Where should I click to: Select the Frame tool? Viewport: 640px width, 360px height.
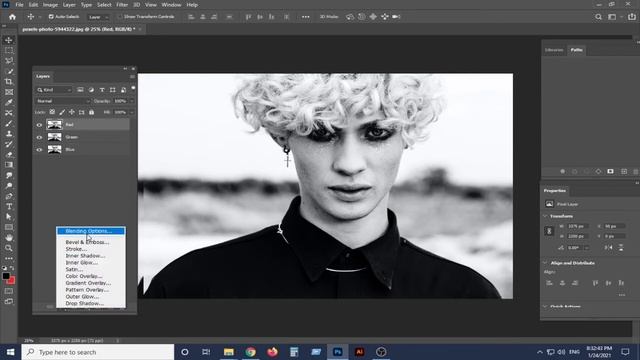pyautogui.click(x=9, y=92)
